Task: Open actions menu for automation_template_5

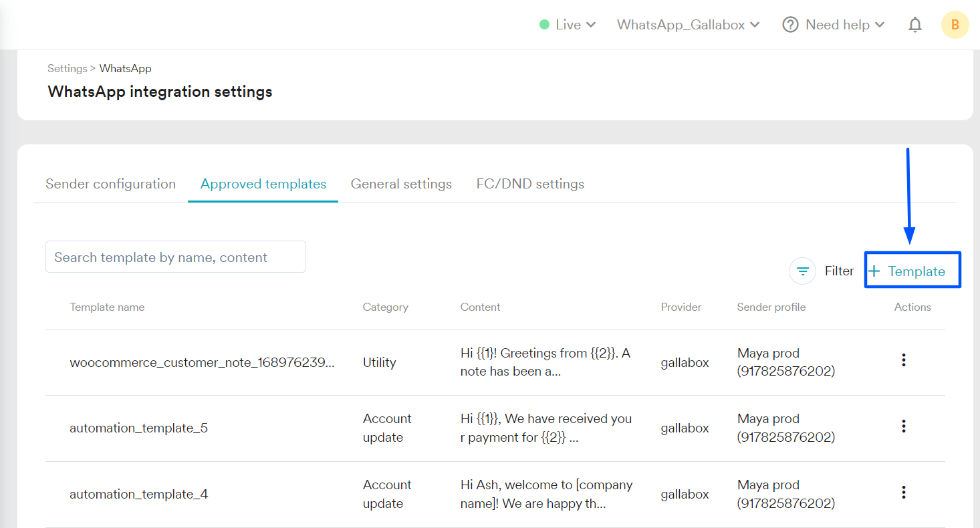Action: click(903, 426)
